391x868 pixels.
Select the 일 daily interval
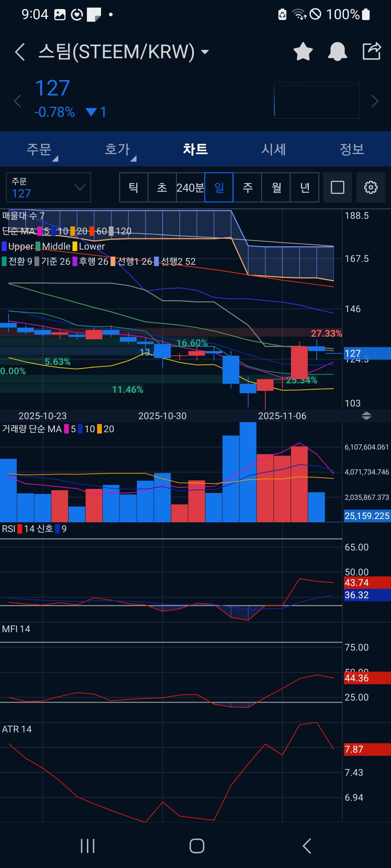[219, 187]
